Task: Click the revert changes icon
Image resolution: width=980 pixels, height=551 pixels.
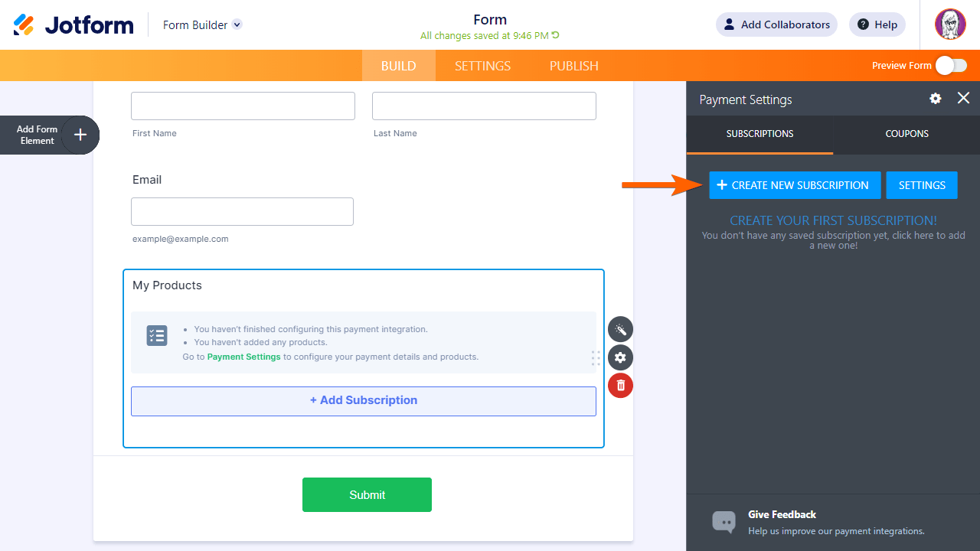Action: [556, 35]
